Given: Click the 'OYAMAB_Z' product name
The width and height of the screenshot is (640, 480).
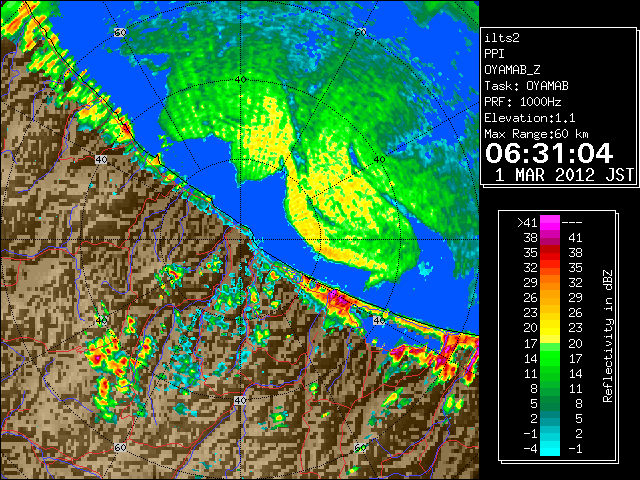Looking at the screenshot, I should tap(512, 70).
